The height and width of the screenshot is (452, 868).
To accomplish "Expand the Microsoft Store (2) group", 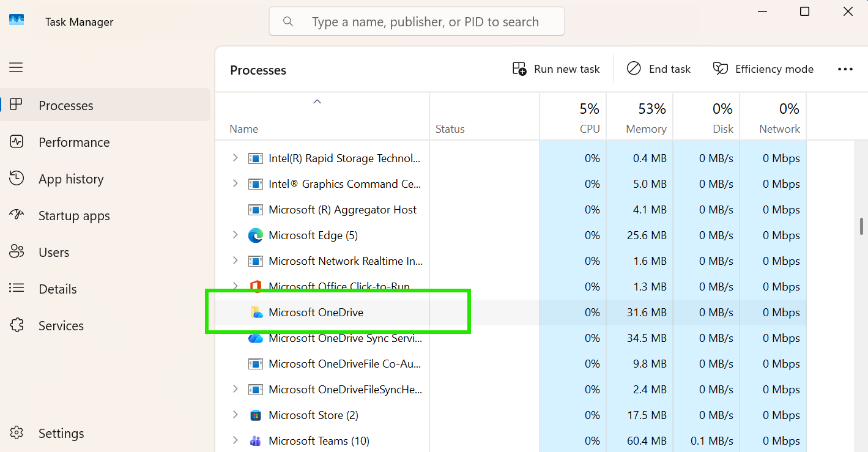I will [236, 415].
